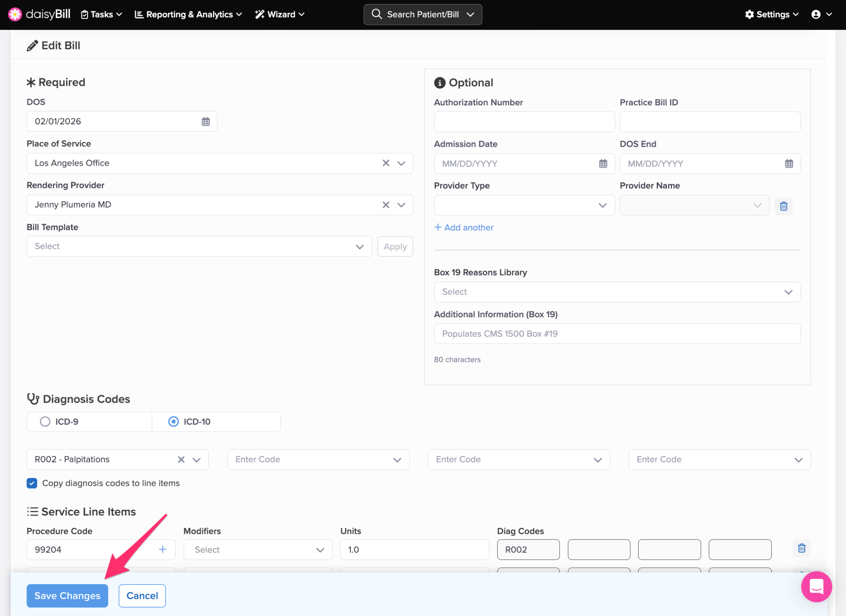Click the Authorization Number input field

click(x=524, y=122)
